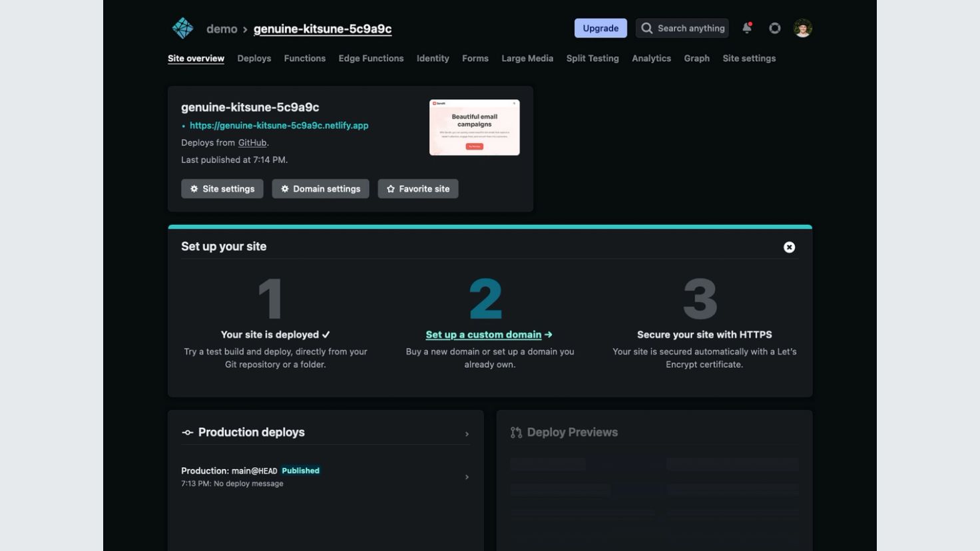Click the Published status badge

click(300, 470)
